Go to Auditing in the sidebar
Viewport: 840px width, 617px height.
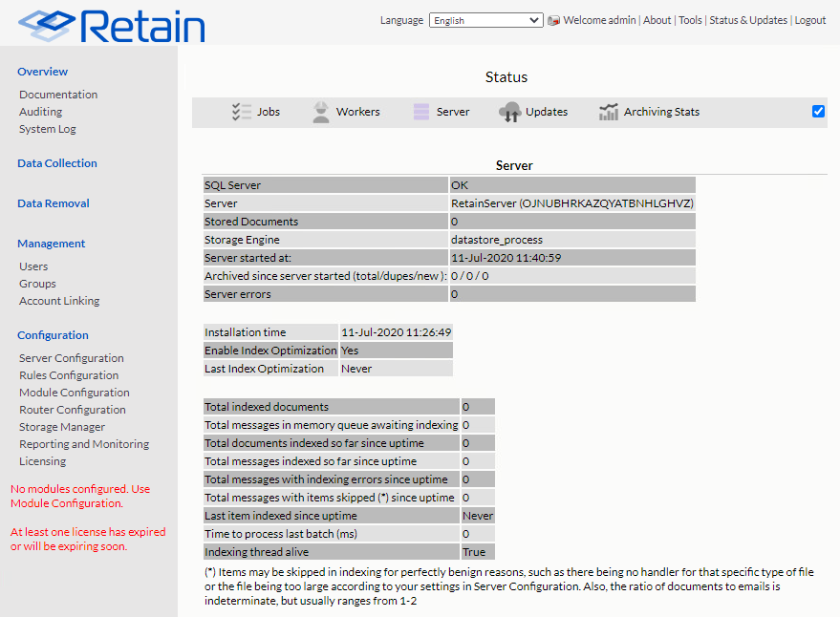click(x=41, y=112)
